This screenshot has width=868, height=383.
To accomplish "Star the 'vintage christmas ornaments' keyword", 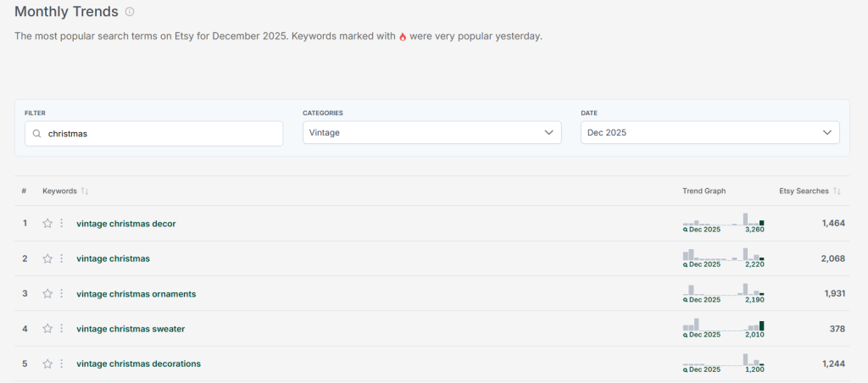I will [x=47, y=293].
